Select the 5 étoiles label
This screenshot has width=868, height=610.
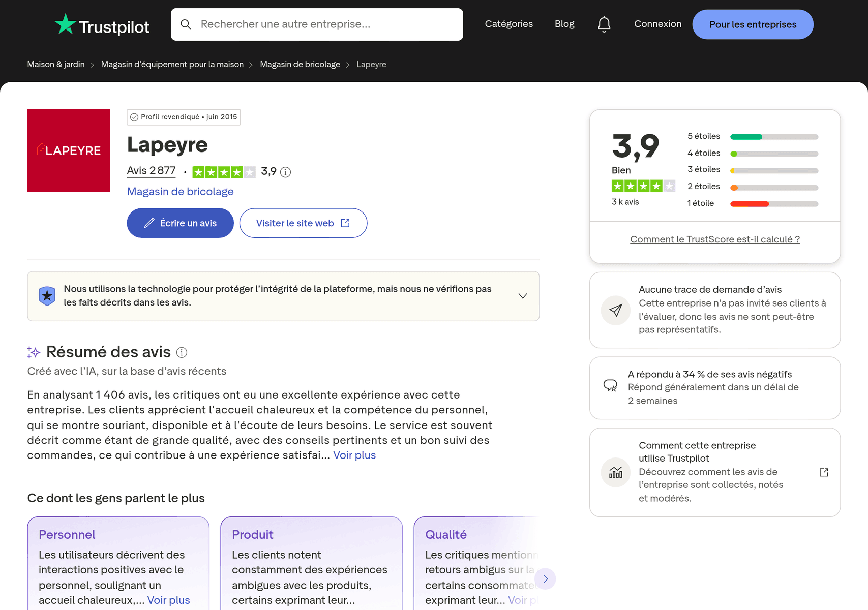[704, 136]
